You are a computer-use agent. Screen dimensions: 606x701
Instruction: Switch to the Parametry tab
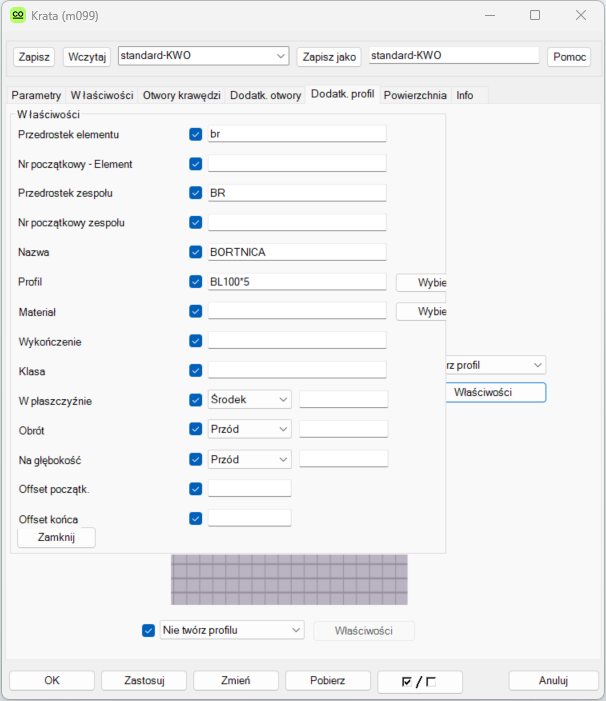click(x=36, y=95)
